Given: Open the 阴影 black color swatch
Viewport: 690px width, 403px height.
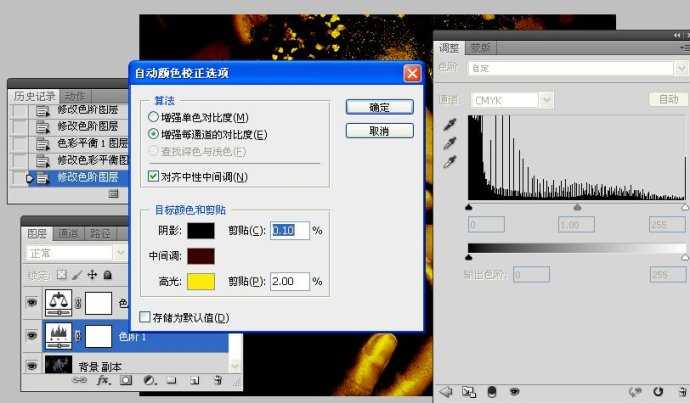Looking at the screenshot, I should [x=201, y=231].
